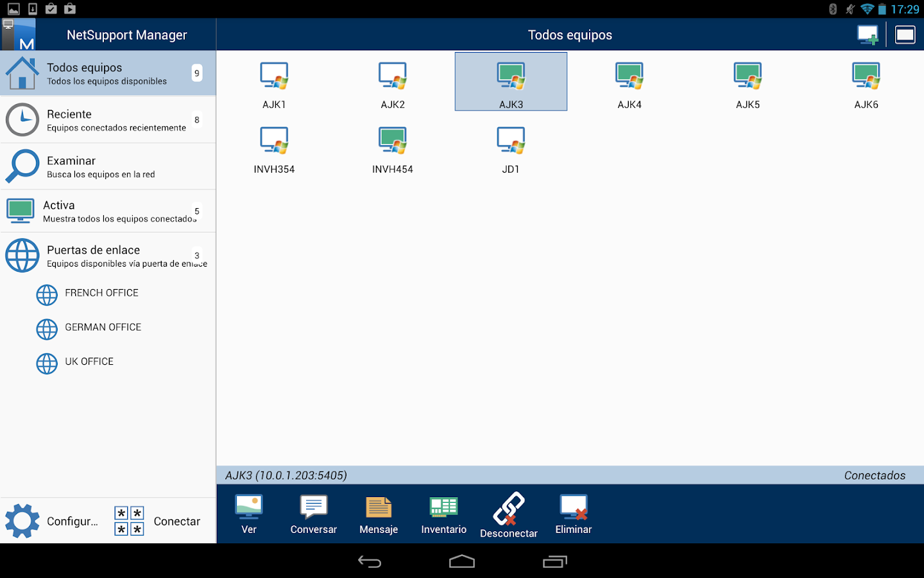Switch the client list view mode
Viewport: 924px width, 578px height.
coord(905,34)
